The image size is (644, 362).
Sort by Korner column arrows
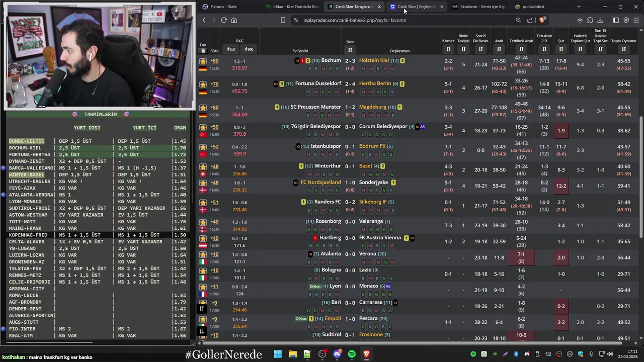(448, 49)
